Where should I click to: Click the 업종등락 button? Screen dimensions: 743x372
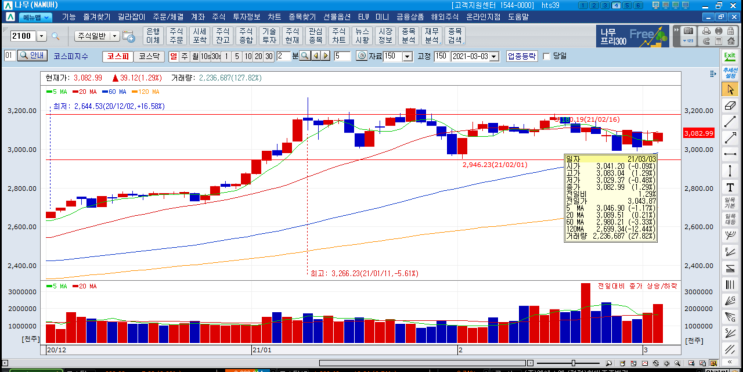pos(522,56)
